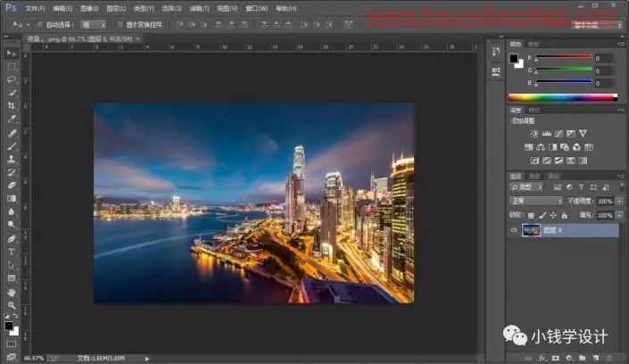Open the History panel icon

(496, 52)
